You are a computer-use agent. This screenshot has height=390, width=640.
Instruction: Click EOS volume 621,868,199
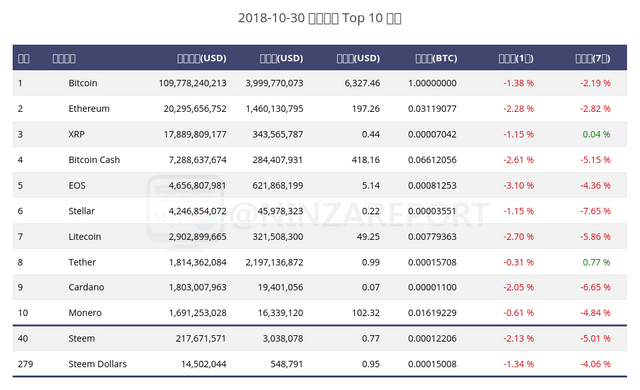[278, 186]
